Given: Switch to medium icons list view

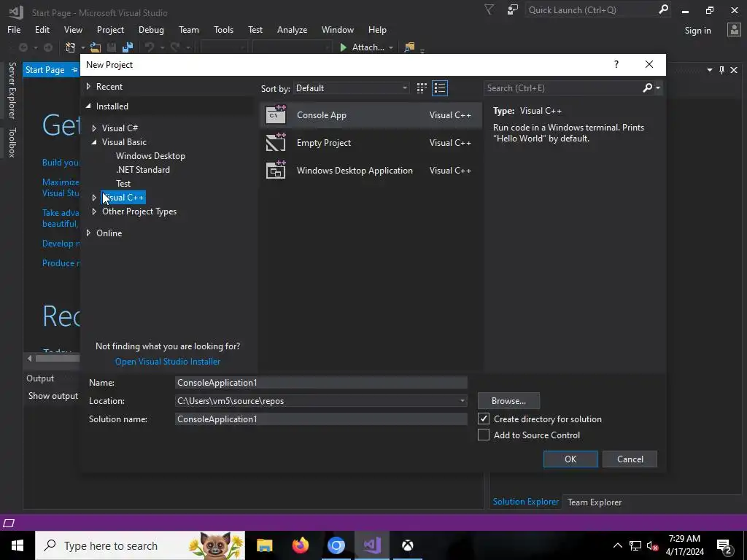Looking at the screenshot, I should coord(440,88).
